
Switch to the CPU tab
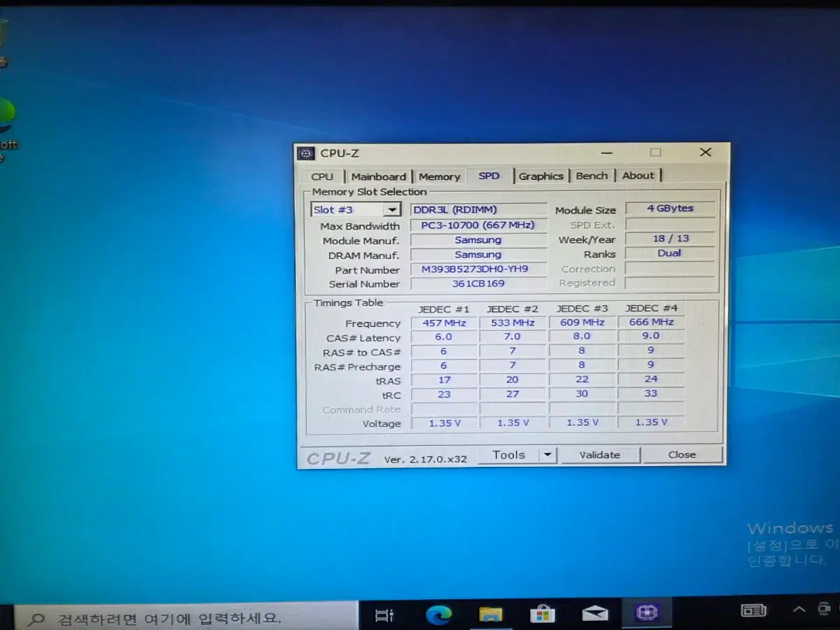pyautogui.click(x=322, y=176)
